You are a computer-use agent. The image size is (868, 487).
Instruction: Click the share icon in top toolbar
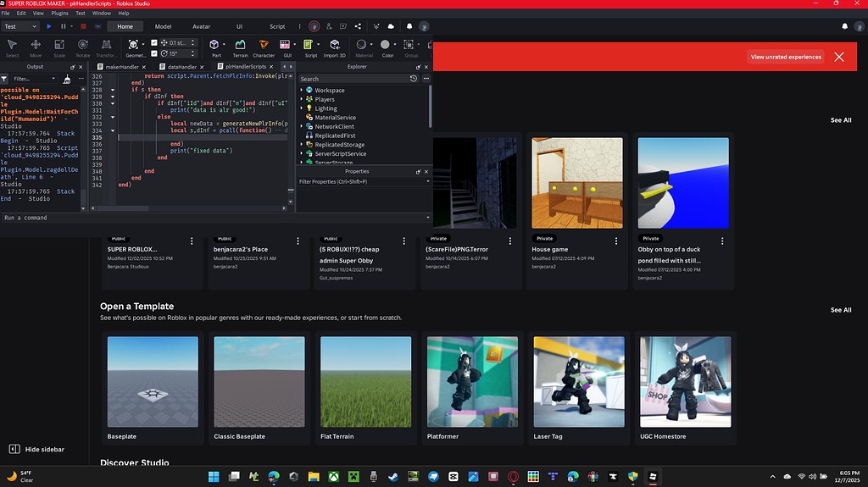(x=358, y=26)
